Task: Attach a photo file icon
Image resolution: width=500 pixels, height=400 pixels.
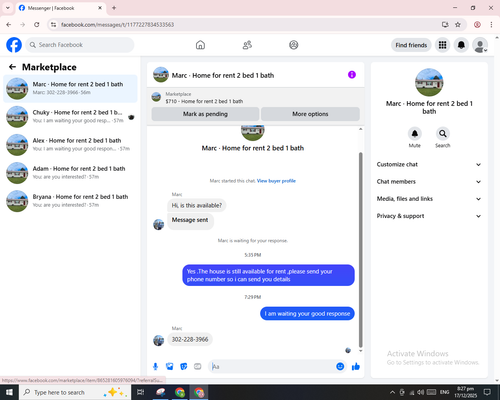Action: coord(170,367)
